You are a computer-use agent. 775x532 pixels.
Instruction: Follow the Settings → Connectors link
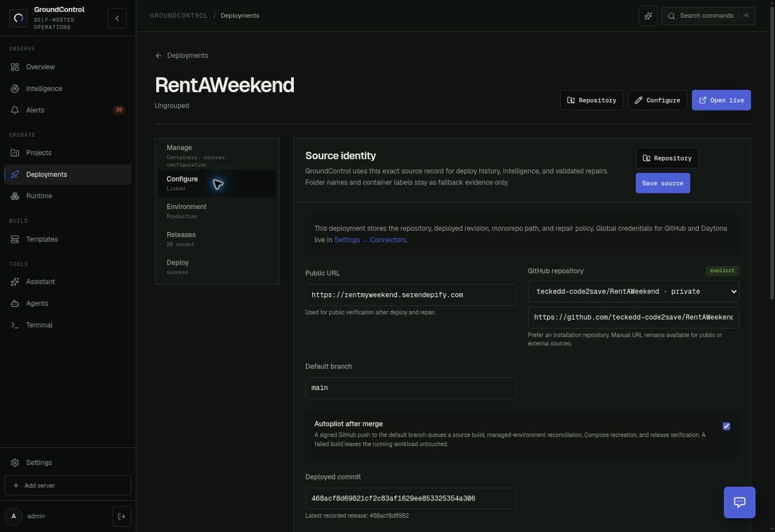coord(370,240)
